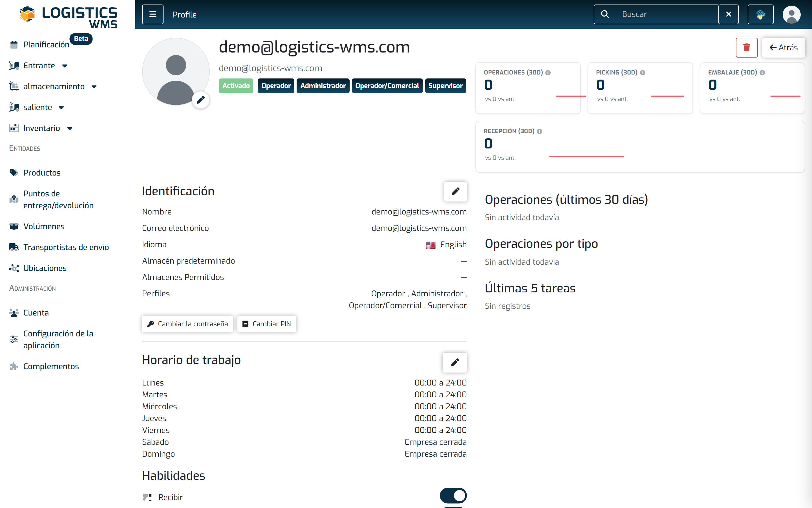Click the Supervisor role badge
812x508 pixels.
(445, 86)
